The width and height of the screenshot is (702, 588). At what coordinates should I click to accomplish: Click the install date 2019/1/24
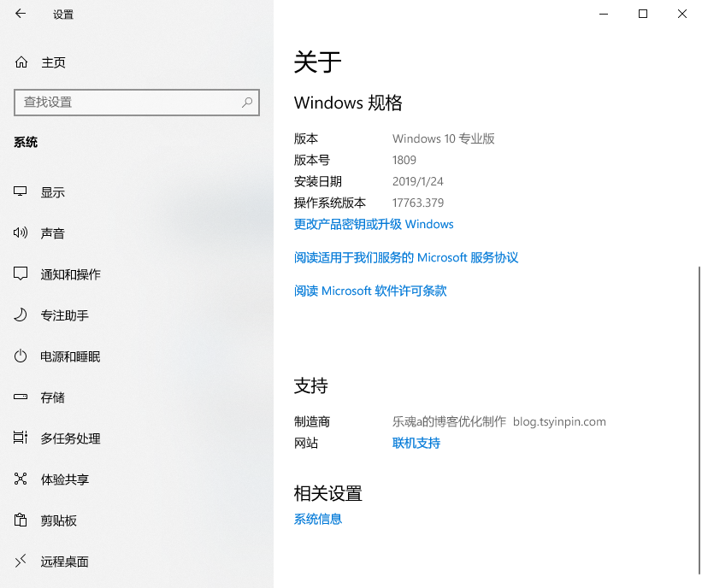pyautogui.click(x=418, y=182)
